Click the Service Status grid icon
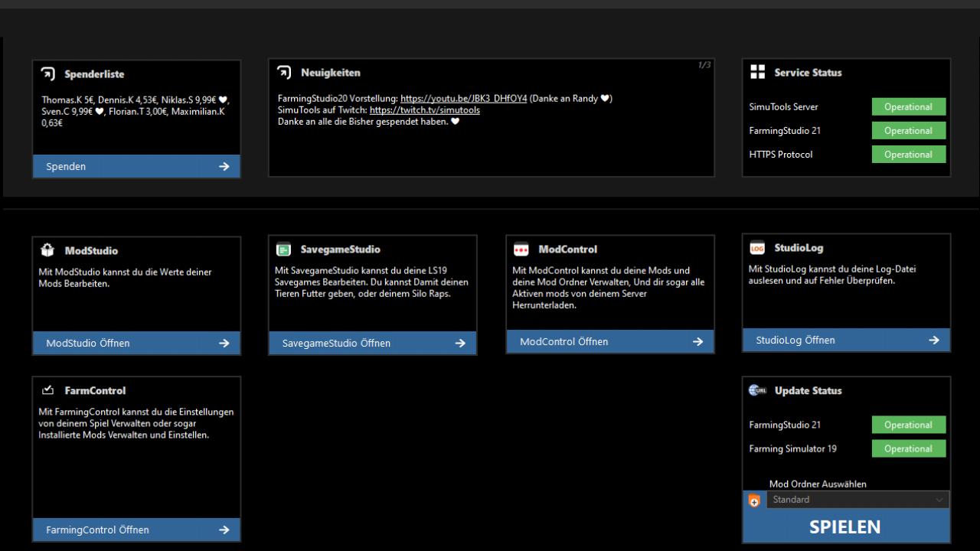Viewport: 980px width, 551px height. pos(757,72)
